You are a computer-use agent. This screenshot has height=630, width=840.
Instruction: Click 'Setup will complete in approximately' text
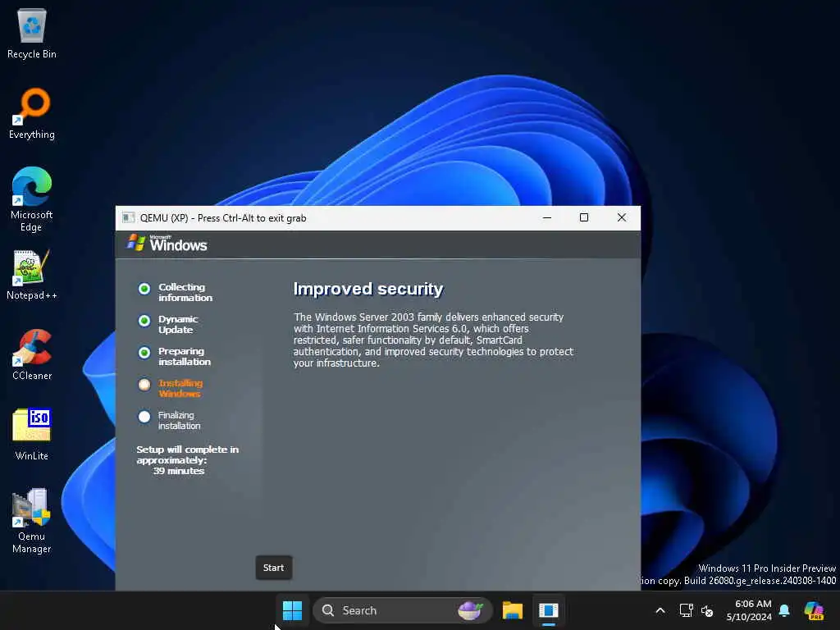(x=188, y=454)
